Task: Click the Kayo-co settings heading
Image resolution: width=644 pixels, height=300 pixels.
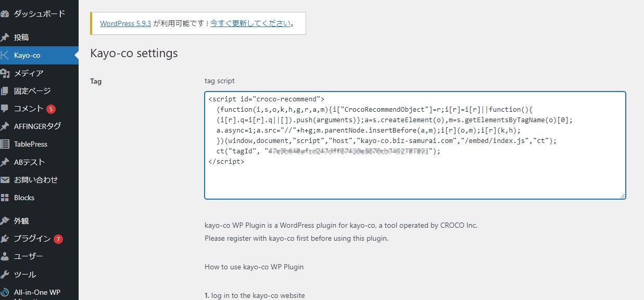Action: tap(134, 53)
